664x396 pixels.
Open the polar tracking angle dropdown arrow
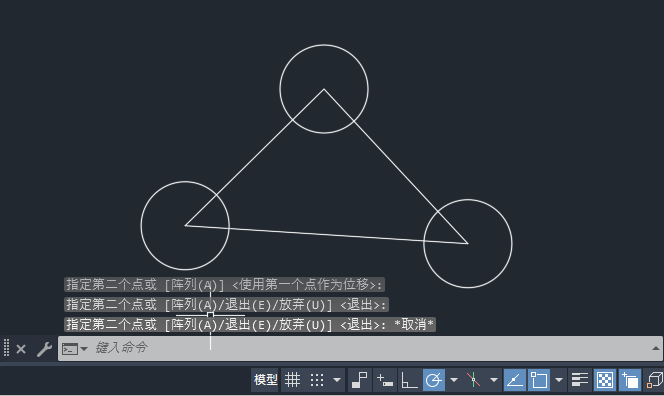pos(454,379)
